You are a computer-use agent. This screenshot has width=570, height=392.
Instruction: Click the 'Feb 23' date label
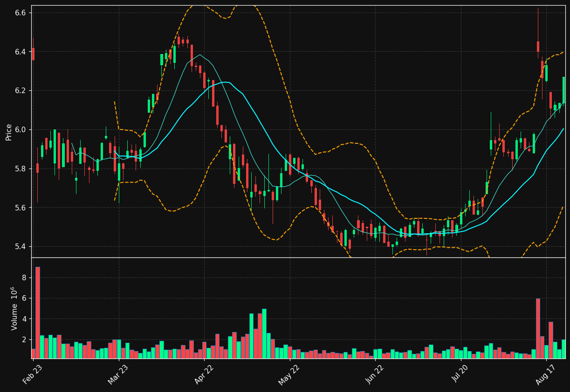[x=33, y=374]
